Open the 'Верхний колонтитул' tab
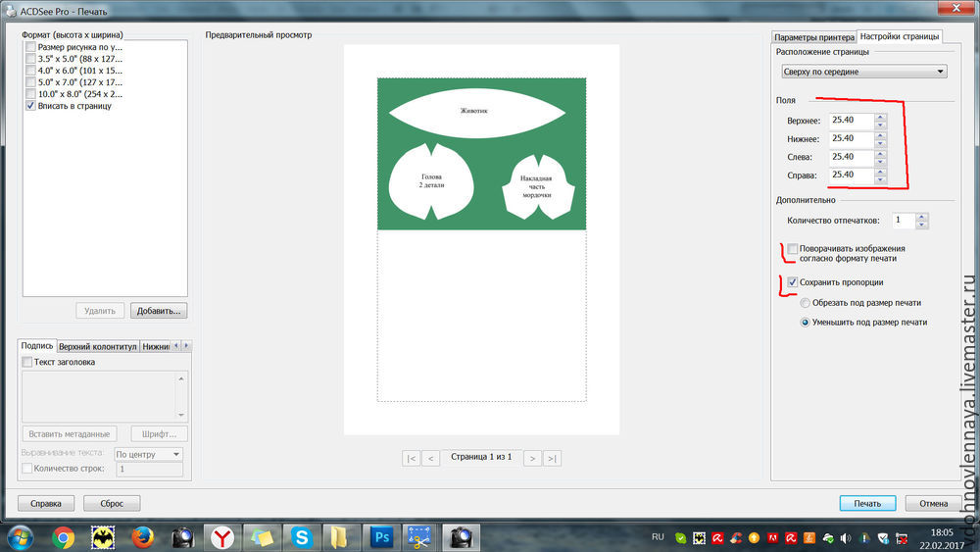This screenshot has width=980, height=552. 97,346
